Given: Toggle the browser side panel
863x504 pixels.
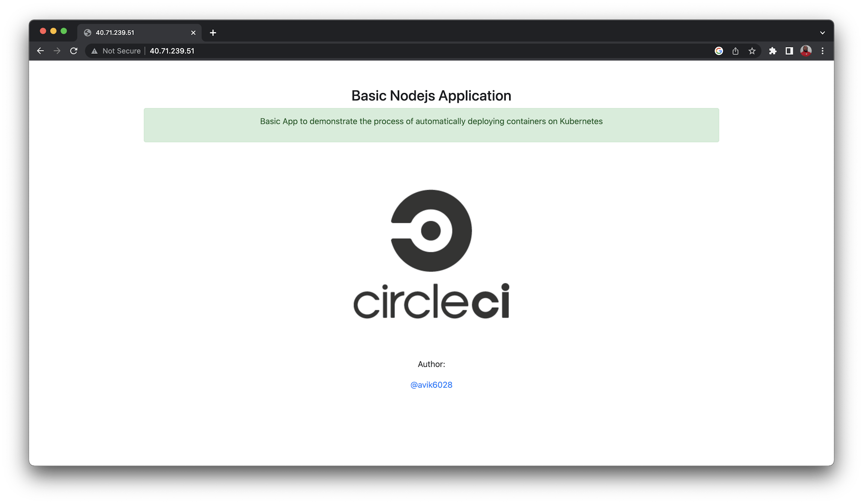Looking at the screenshot, I should pos(789,51).
